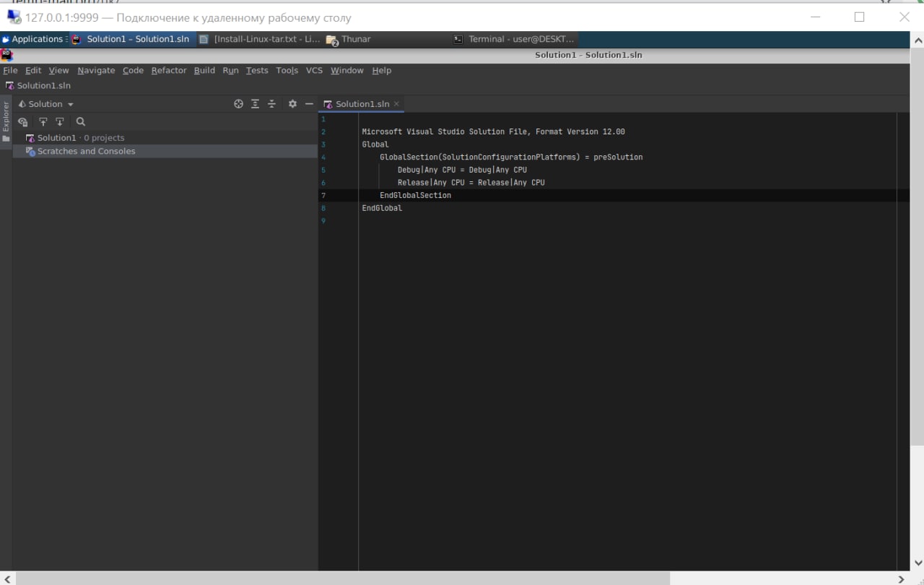Viewport: 924px width, 585px height.
Task: Open Explorer side tool window tab
Action: point(6,121)
